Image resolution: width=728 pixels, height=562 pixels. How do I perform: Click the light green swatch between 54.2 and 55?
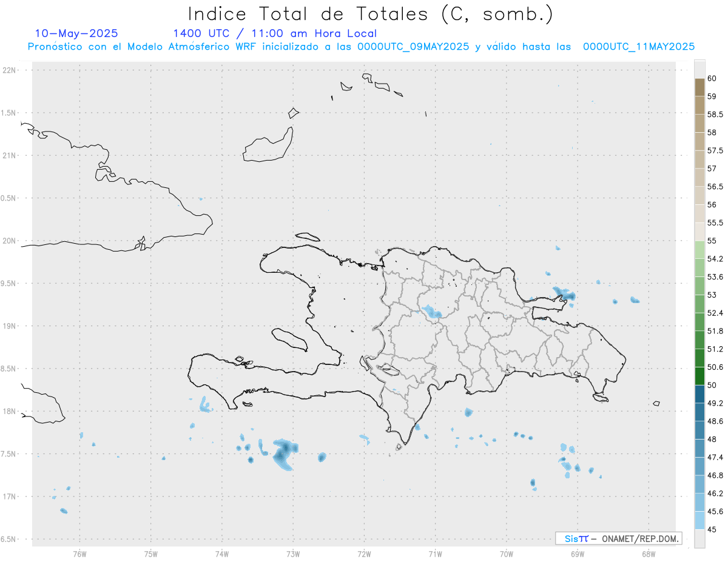(x=699, y=250)
